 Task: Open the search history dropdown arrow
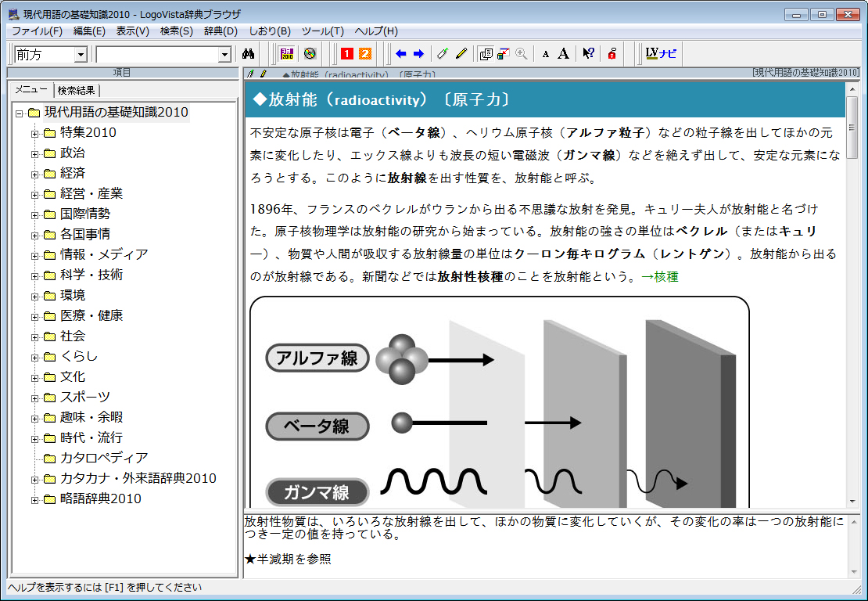point(225,55)
